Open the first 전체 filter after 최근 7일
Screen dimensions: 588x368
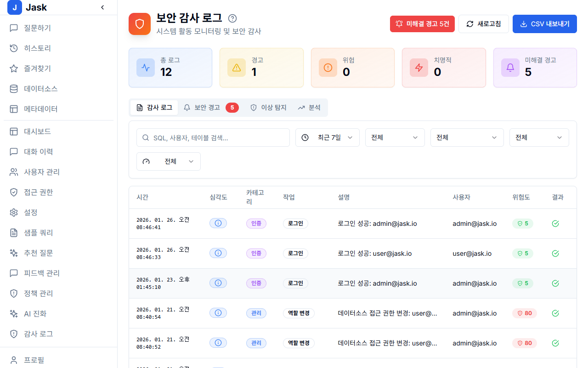395,138
